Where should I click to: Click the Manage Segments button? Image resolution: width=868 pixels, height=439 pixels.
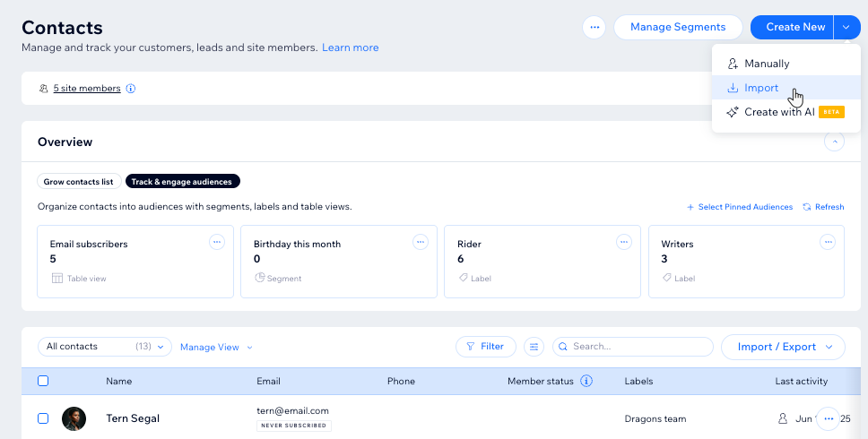click(677, 27)
